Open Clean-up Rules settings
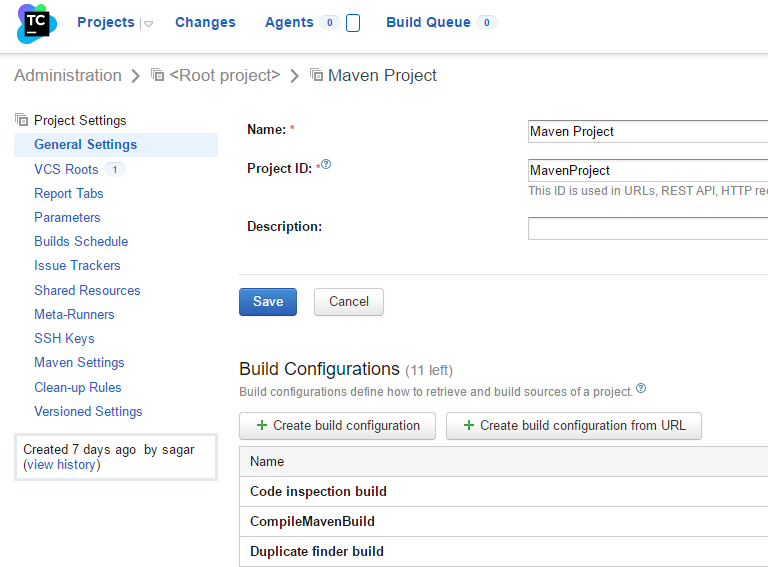This screenshot has height=567, width=768. pyautogui.click(x=77, y=387)
